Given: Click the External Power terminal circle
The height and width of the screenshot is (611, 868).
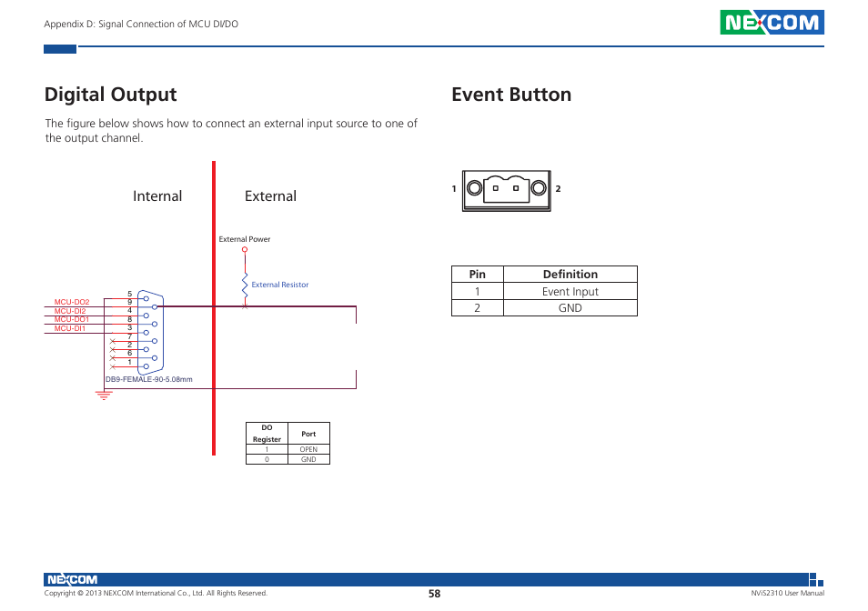Looking at the screenshot, I should tap(245, 250).
